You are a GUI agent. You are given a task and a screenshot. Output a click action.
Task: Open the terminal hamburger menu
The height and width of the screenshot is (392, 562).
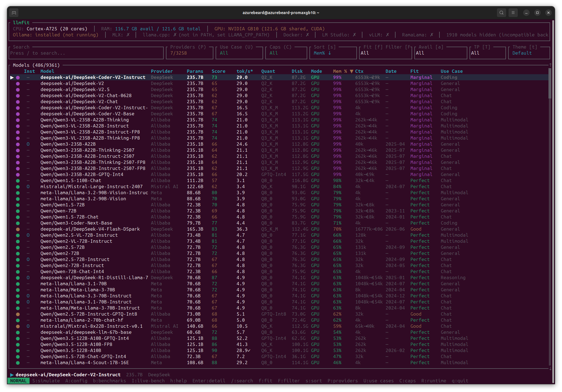(513, 13)
